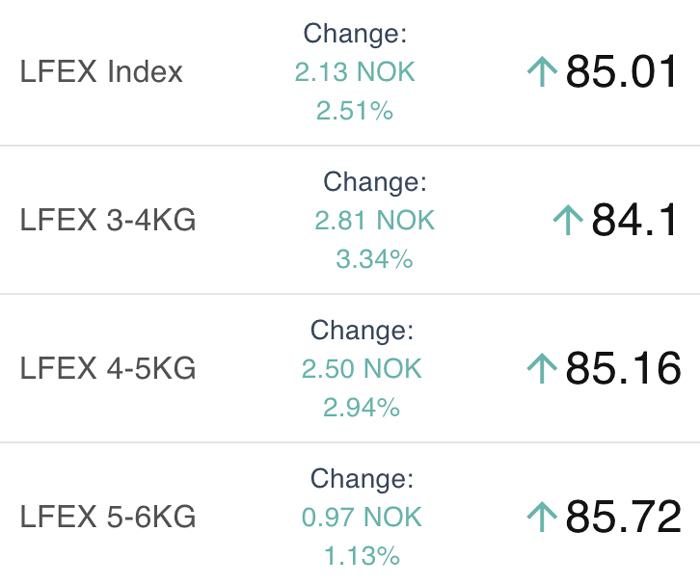Viewport: 700px width, 585px height.
Task: Click the 3.34% change percentage
Action: pyautogui.click(x=375, y=259)
